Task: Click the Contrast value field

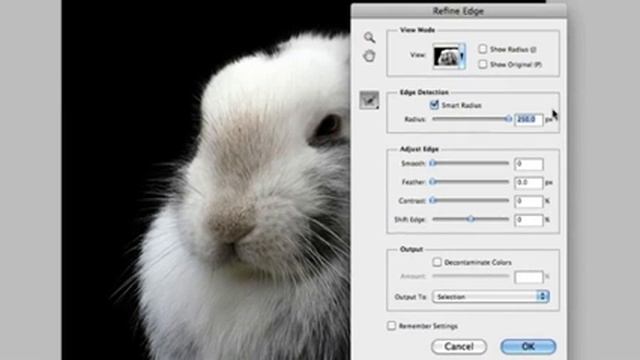Action: point(529,201)
